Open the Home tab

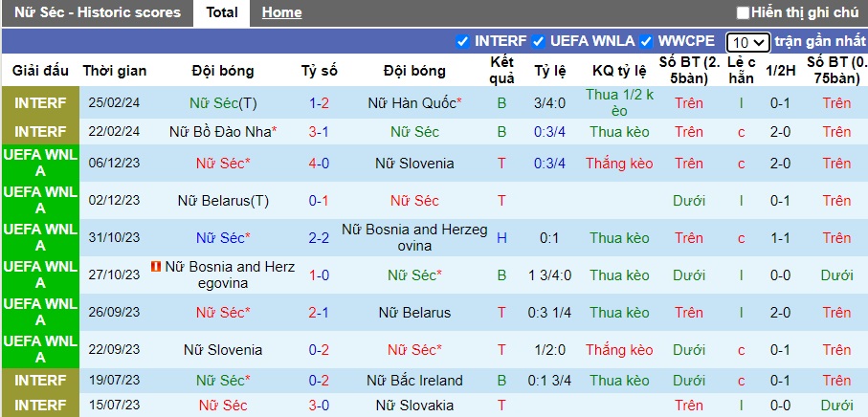click(x=281, y=12)
